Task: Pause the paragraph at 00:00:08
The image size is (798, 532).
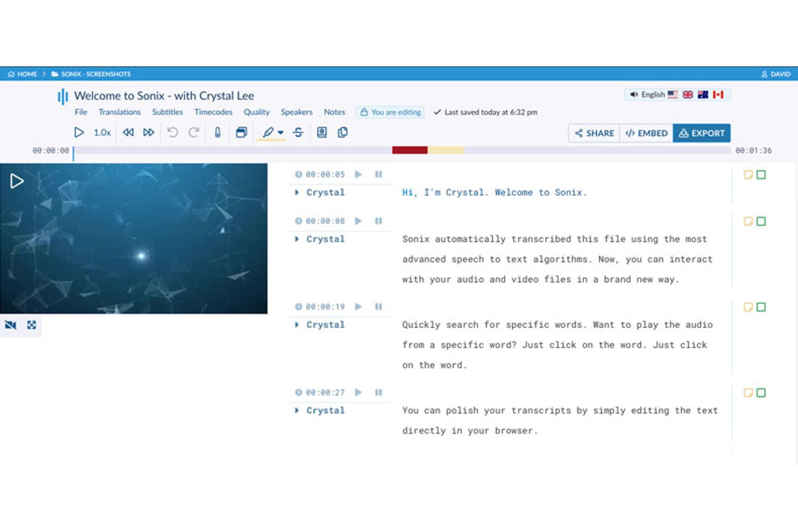Action: pos(379,221)
